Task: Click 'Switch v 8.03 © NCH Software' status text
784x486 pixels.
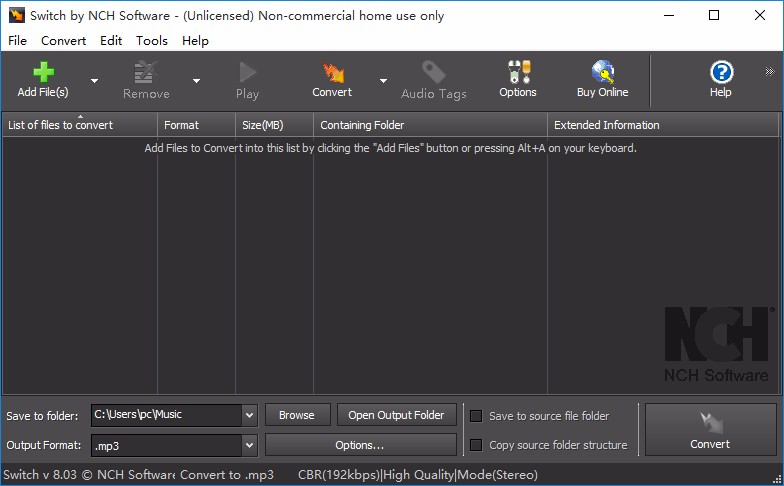Action: [89, 474]
